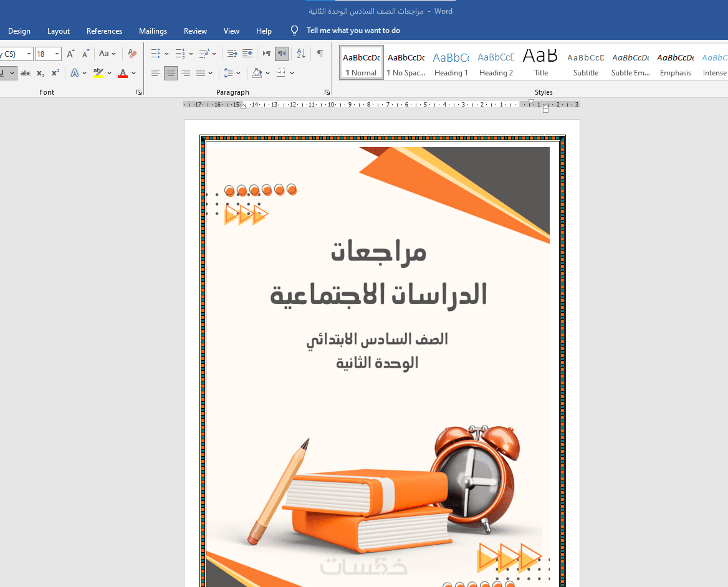Click Tell Me lightbulb icon
Screen dimensions: 728x587
294,31
